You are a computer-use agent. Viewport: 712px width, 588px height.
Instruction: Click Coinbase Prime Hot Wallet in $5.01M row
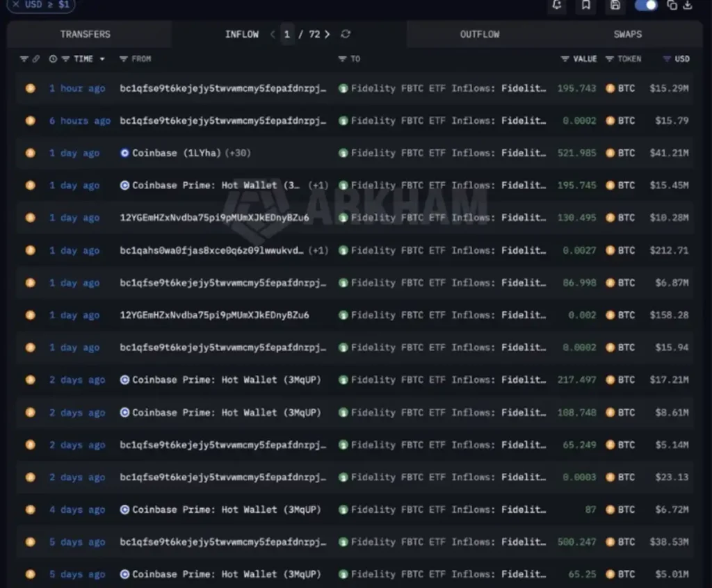pyautogui.click(x=227, y=574)
